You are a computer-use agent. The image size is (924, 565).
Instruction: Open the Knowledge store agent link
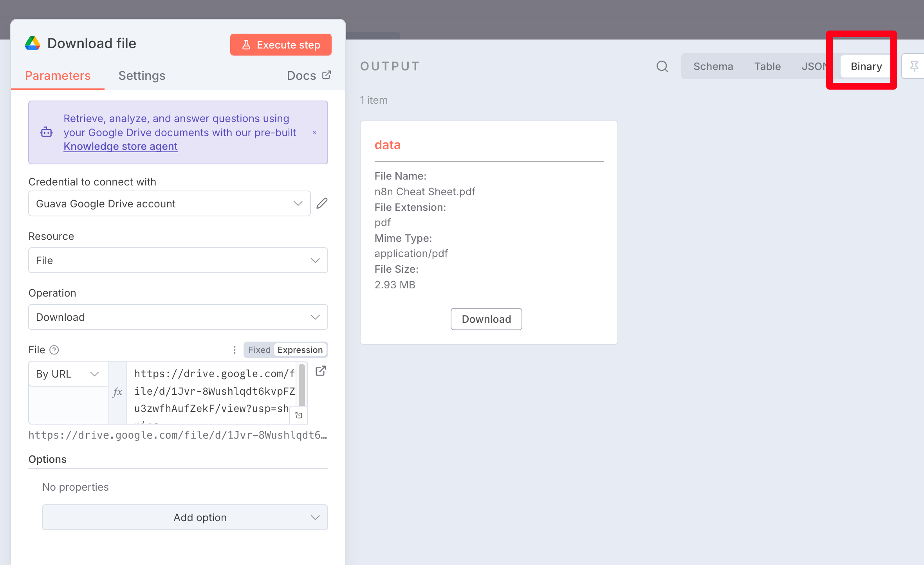click(x=120, y=146)
